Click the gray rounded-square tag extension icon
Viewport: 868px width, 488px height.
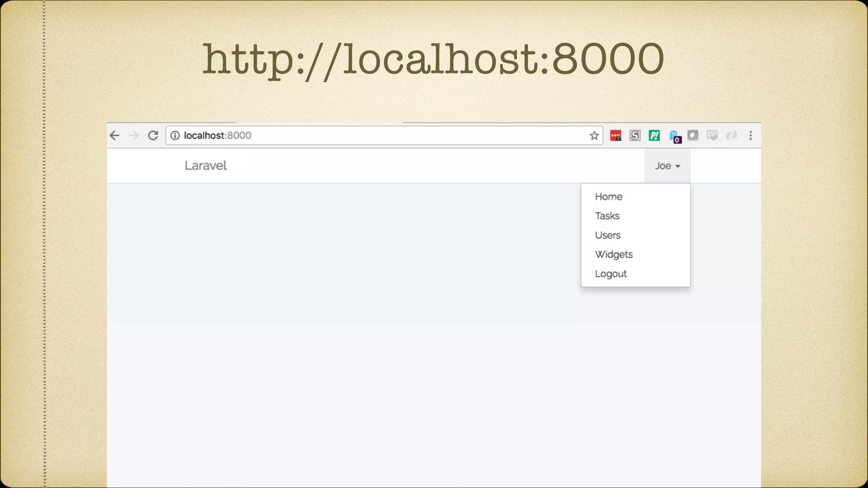click(693, 136)
